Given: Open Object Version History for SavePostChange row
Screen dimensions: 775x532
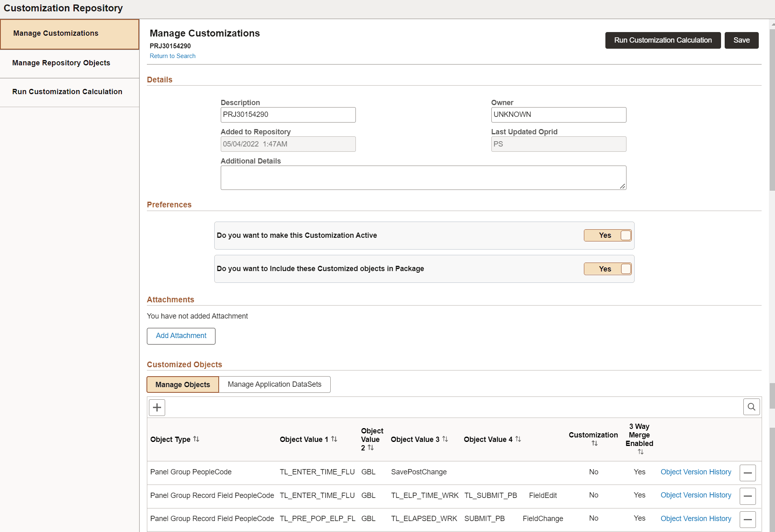Looking at the screenshot, I should (695, 472).
